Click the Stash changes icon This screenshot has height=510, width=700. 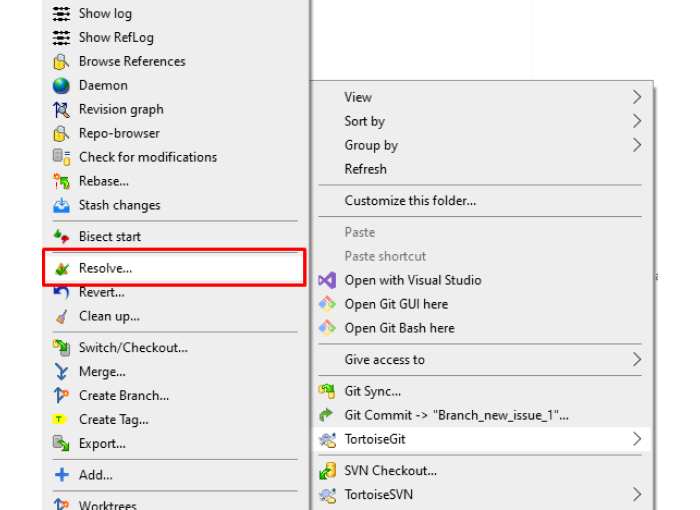pos(61,205)
